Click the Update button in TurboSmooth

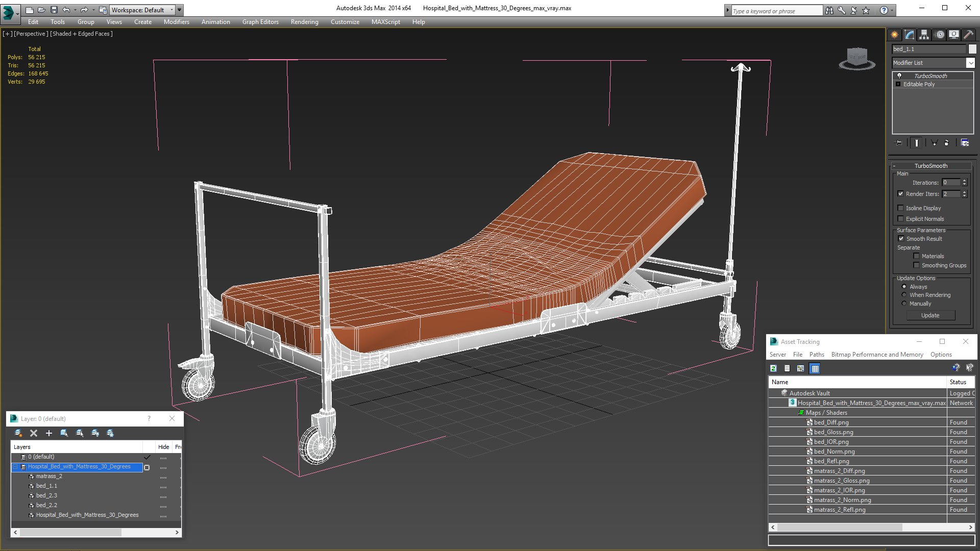pos(930,315)
